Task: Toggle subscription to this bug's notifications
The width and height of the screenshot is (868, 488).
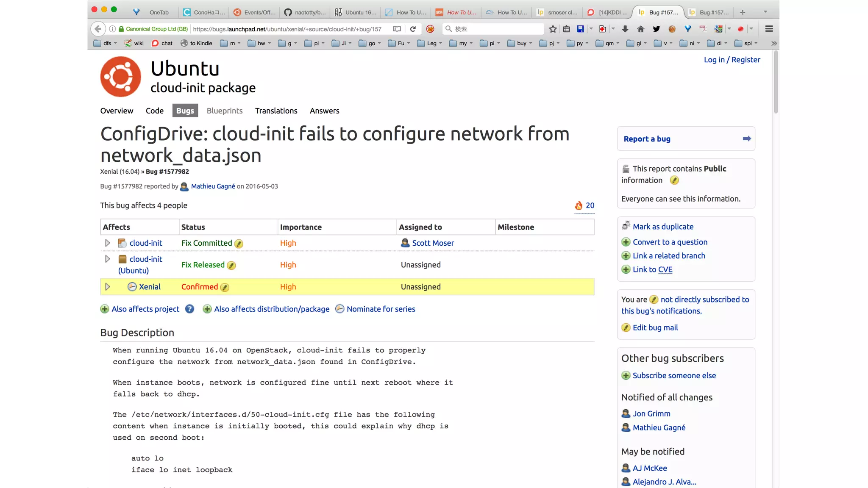Action: [704, 299]
